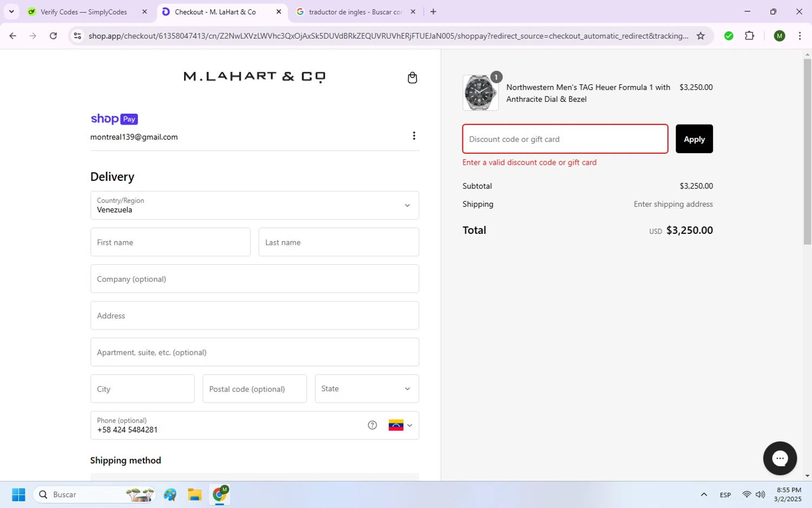Screen dimensions: 812x508
Task: Focus the Apartment, suite, etc. field
Action: tap(254, 352)
